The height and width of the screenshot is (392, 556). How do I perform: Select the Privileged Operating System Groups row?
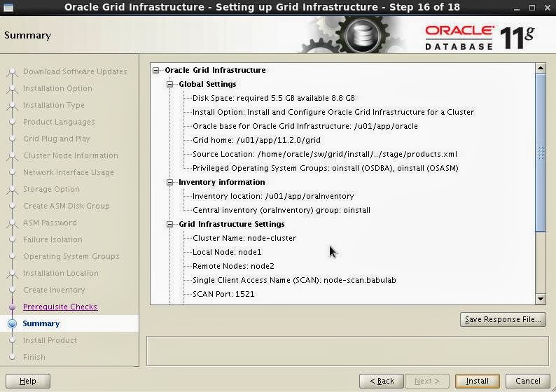[325, 169]
